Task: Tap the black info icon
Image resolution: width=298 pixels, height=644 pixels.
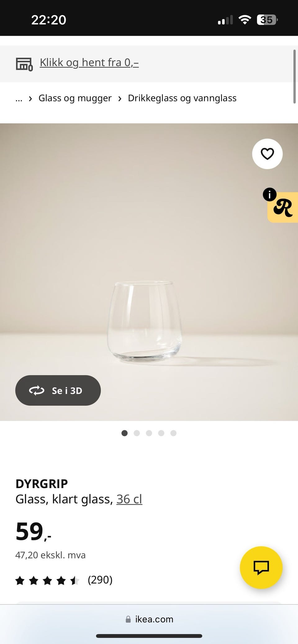Action: point(269,195)
